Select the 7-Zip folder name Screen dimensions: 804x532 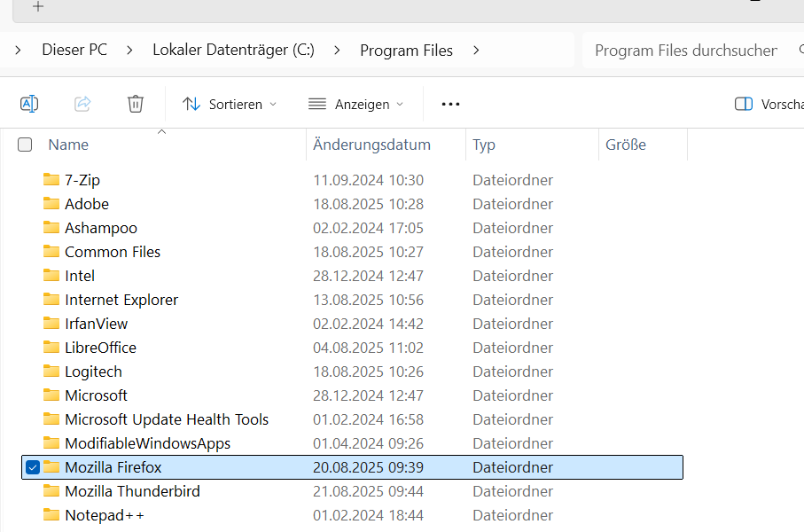[82, 180]
